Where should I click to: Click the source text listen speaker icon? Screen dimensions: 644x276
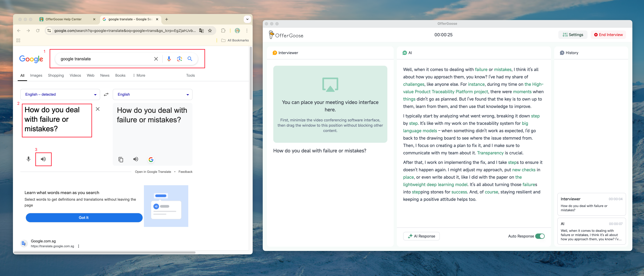(x=43, y=159)
